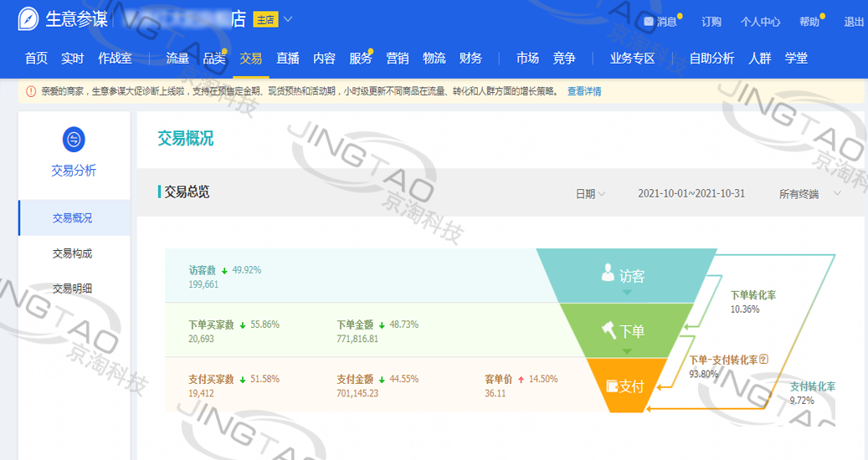Image resolution: width=868 pixels, height=460 pixels.
Task: Click the 生意参谋 compass logo icon
Action: click(x=28, y=19)
